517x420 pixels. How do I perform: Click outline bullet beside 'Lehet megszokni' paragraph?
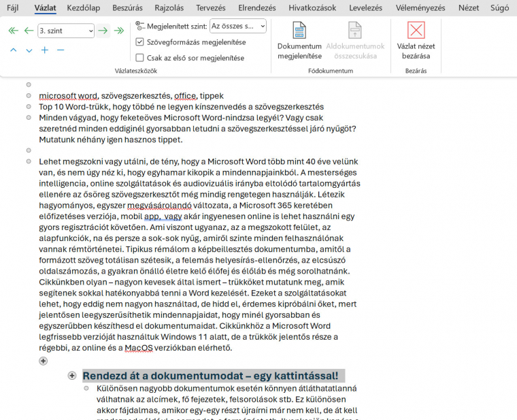[29, 161]
